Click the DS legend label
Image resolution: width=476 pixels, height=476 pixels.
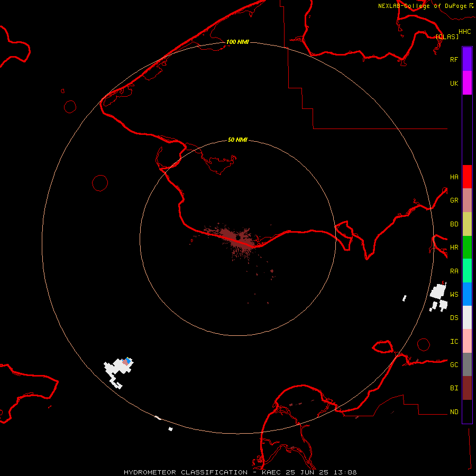point(454,318)
